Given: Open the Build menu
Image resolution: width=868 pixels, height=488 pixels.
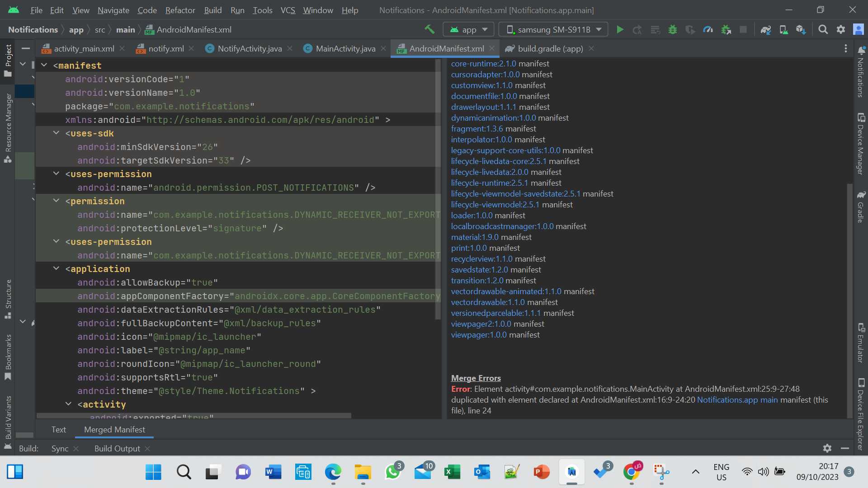Looking at the screenshot, I should point(212,10).
